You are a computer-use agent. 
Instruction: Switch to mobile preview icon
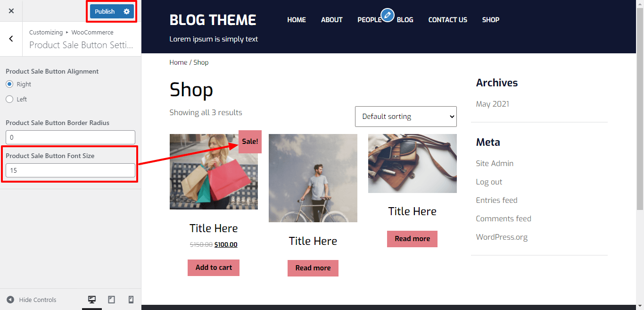tap(131, 300)
